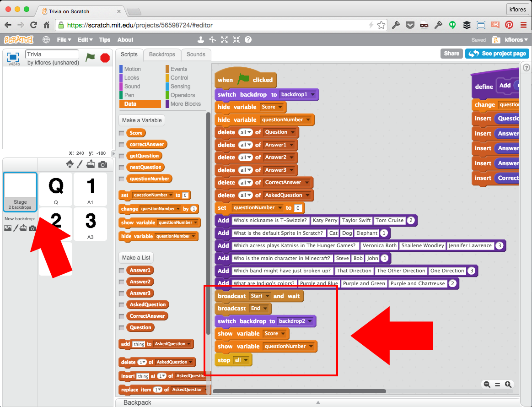Paint new backdrop icon
532x407 pixels.
pyautogui.click(x=16, y=228)
